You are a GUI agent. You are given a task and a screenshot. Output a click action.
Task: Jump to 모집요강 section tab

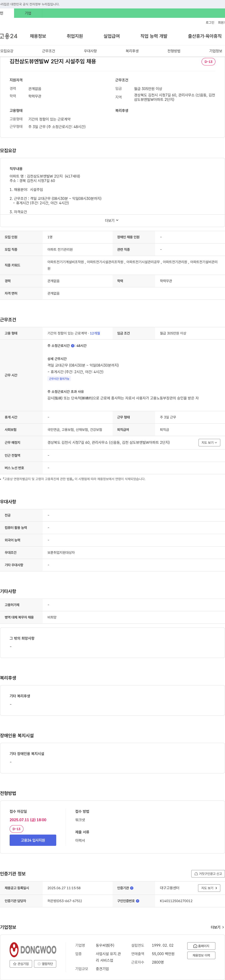7,51
